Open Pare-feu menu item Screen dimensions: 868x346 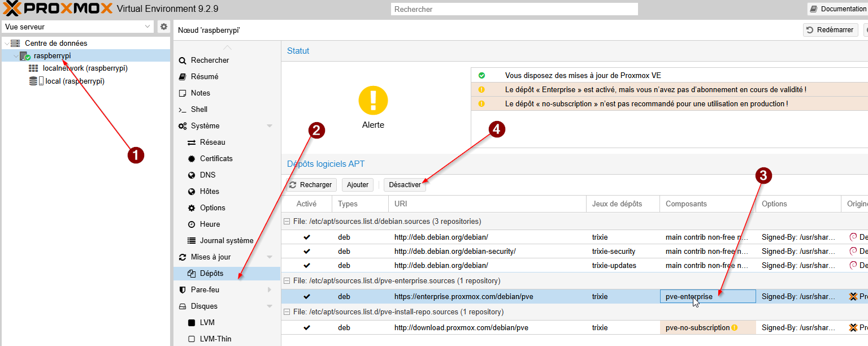(x=205, y=289)
